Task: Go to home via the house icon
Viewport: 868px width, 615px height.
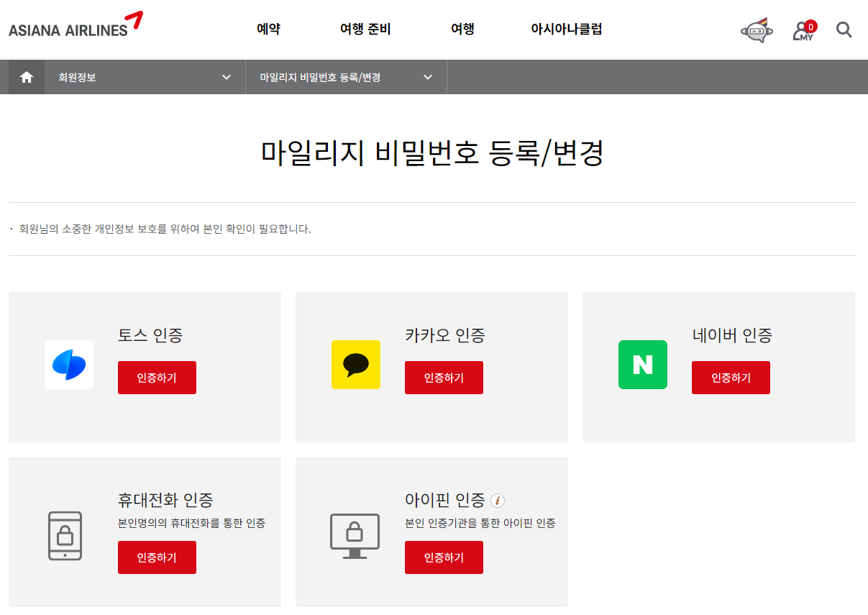Action: pos(27,77)
